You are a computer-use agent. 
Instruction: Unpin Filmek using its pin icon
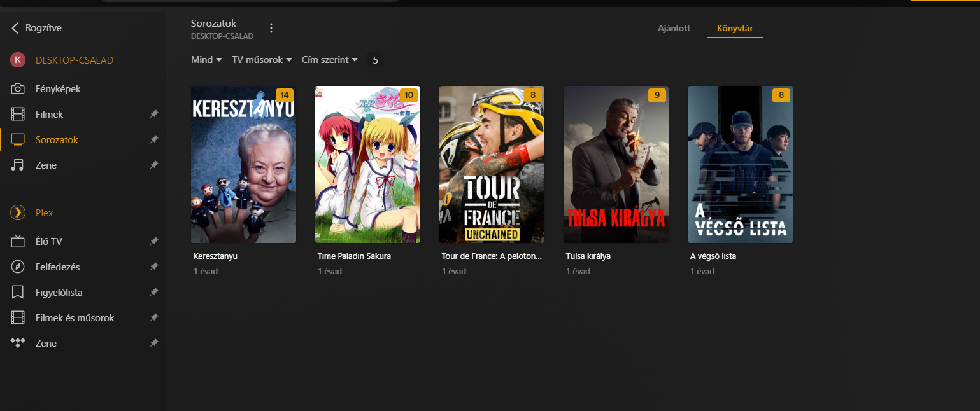[153, 115]
